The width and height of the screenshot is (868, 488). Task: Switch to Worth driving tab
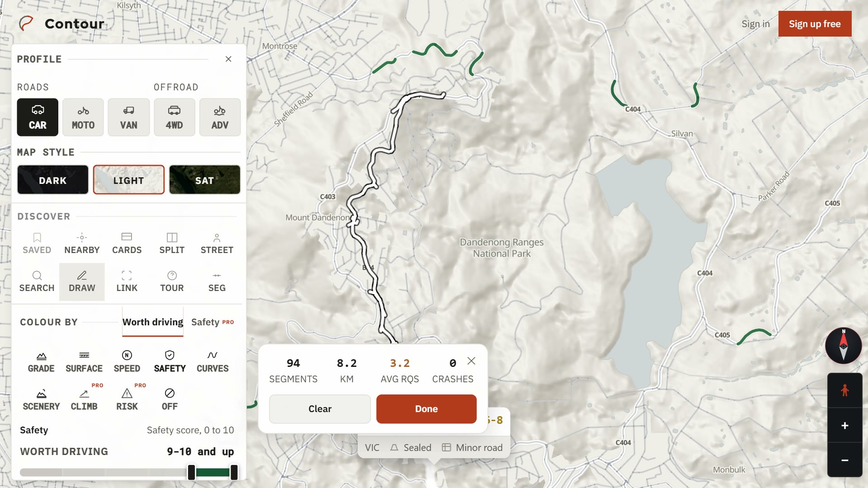[153, 322]
